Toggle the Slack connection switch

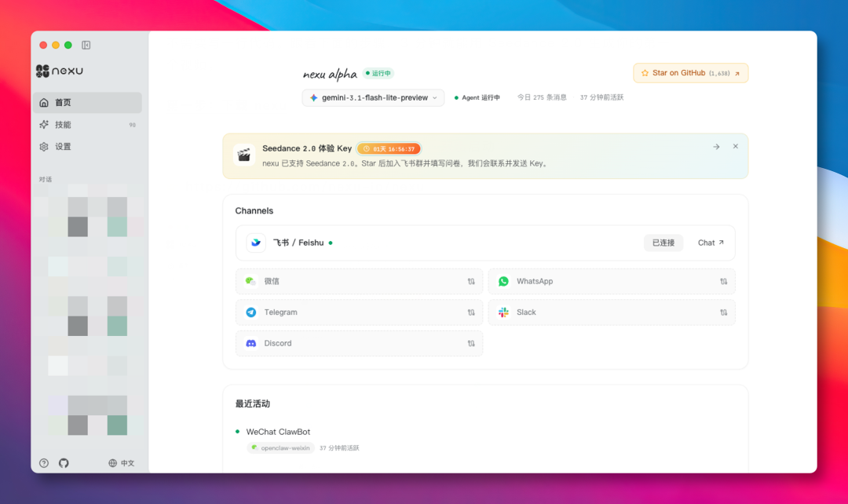pyautogui.click(x=724, y=312)
